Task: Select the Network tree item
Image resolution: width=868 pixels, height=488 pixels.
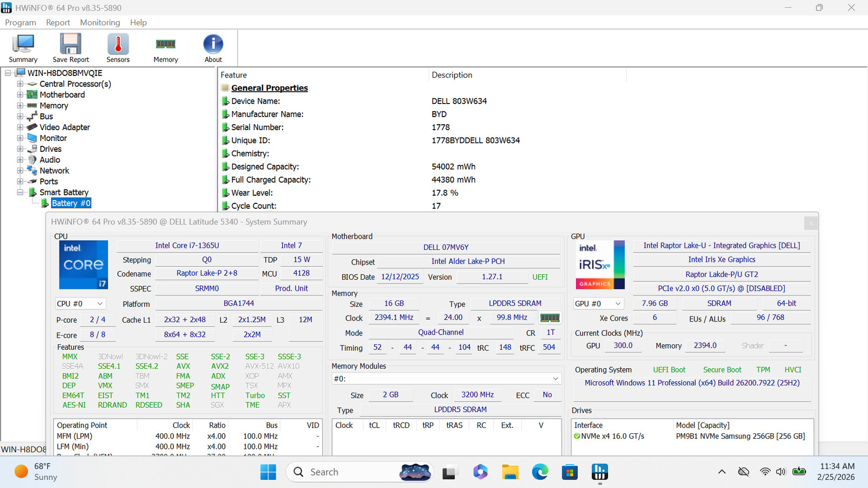Action: tap(54, 171)
